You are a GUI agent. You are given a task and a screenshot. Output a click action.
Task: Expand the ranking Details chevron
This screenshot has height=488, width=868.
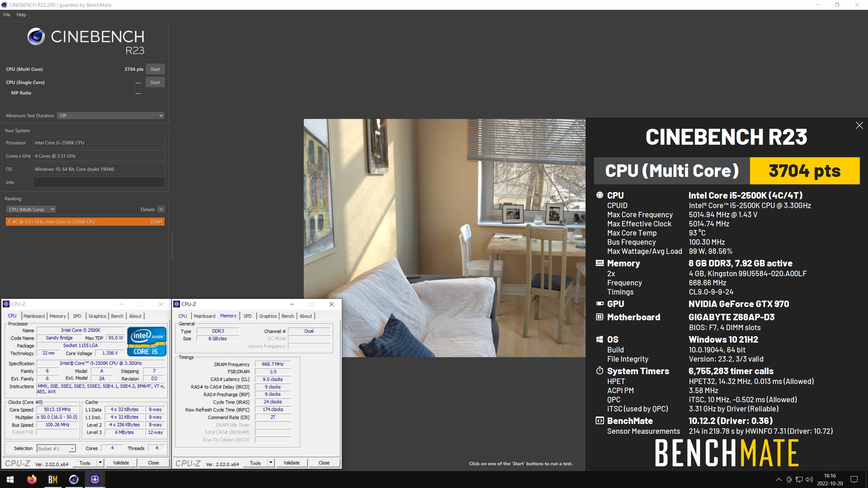tap(161, 209)
